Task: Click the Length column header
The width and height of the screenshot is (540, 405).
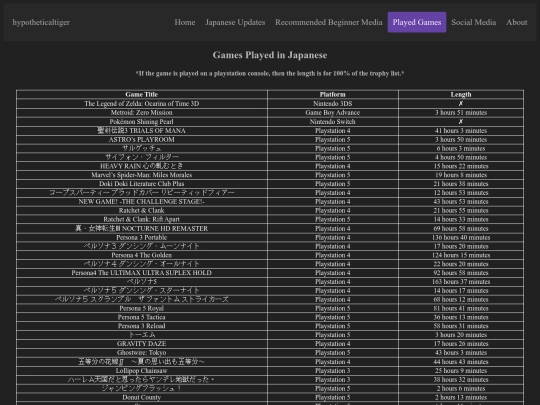Action: tap(461, 94)
